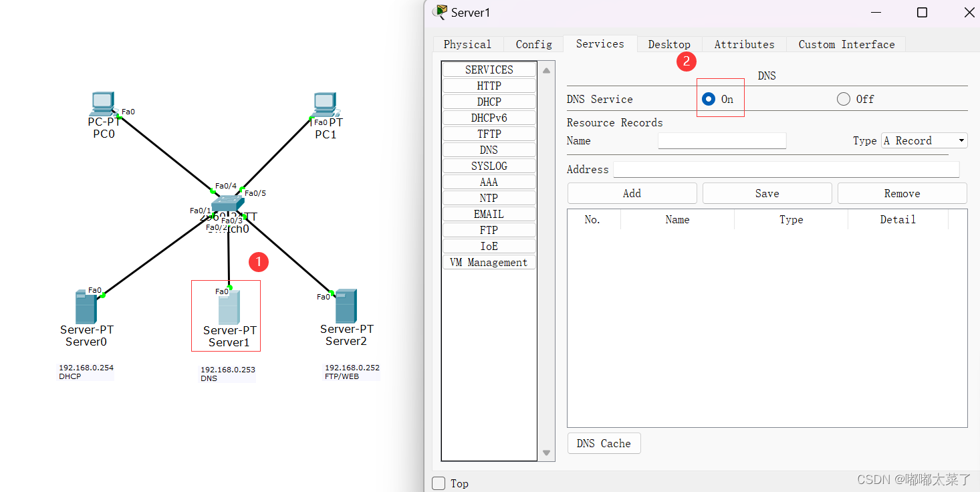Select IoE in the services list
Viewport: 980px width, 492px height.
click(489, 246)
